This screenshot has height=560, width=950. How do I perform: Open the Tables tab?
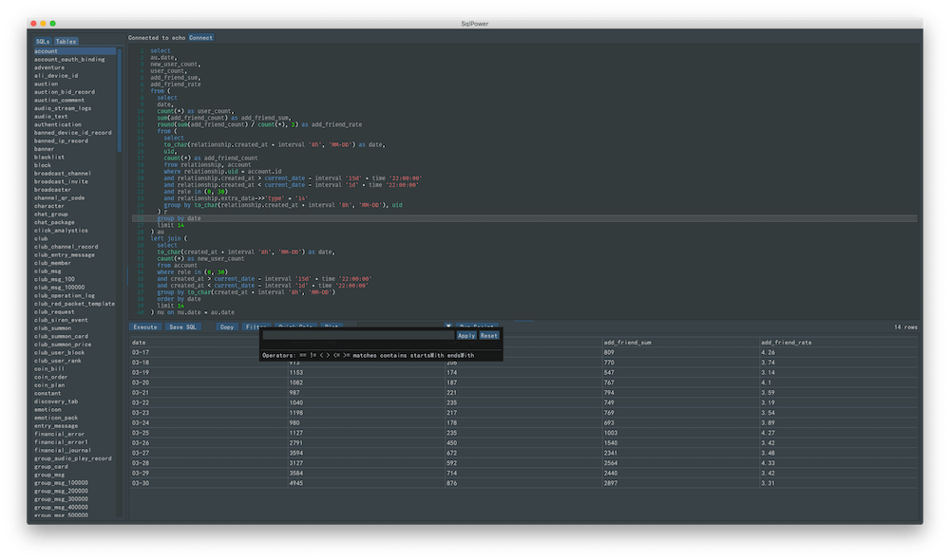(66, 42)
